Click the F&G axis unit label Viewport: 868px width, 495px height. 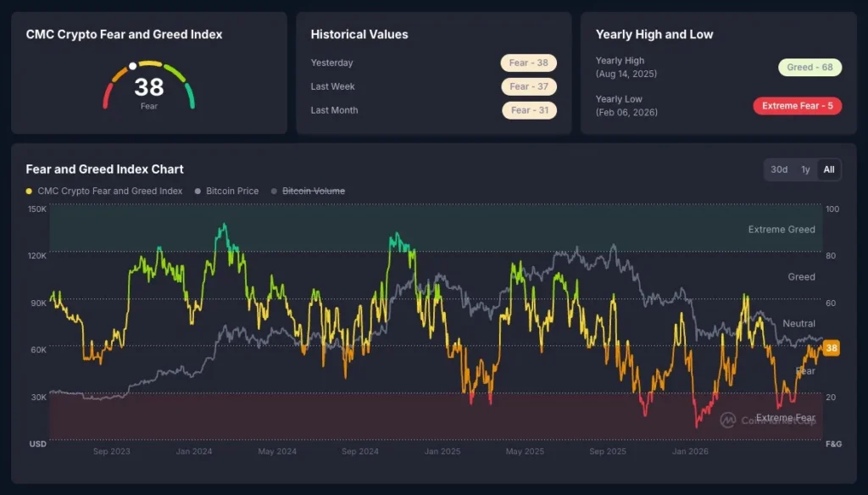pyautogui.click(x=834, y=443)
